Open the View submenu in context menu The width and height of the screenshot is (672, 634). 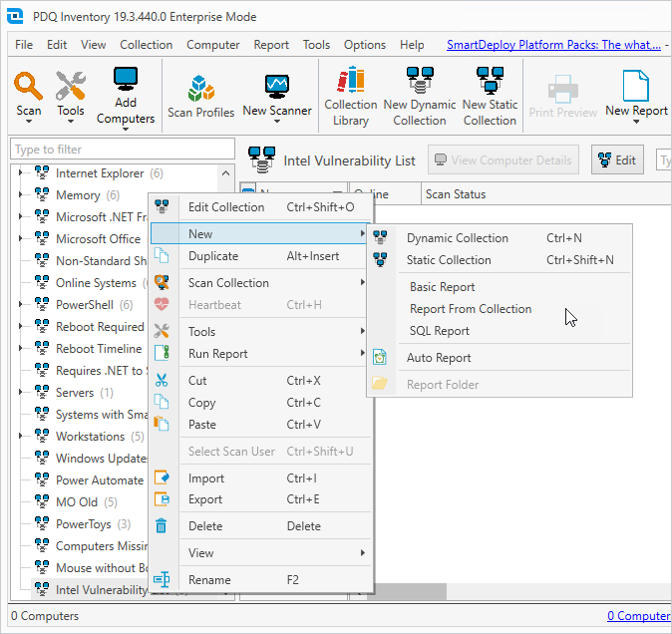pyautogui.click(x=261, y=552)
